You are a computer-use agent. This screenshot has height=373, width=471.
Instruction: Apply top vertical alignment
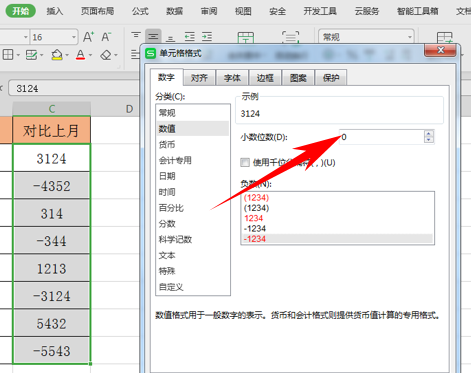136,35
